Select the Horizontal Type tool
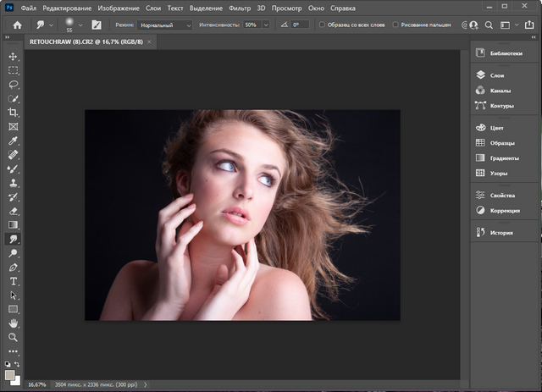Viewport: 542px width, 392px height. [14, 280]
